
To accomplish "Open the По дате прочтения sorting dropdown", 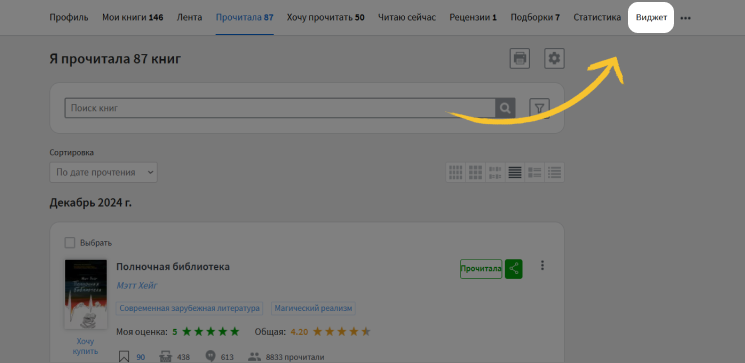I will (x=104, y=172).
